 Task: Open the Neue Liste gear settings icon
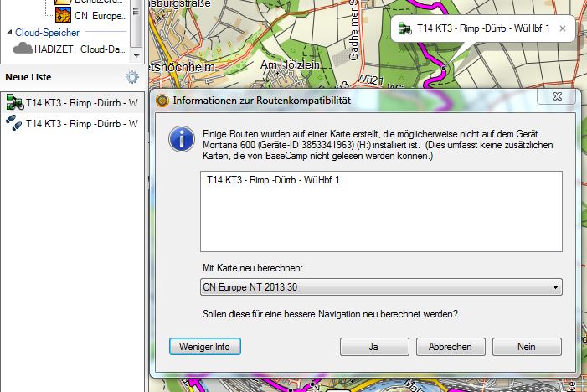131,77
